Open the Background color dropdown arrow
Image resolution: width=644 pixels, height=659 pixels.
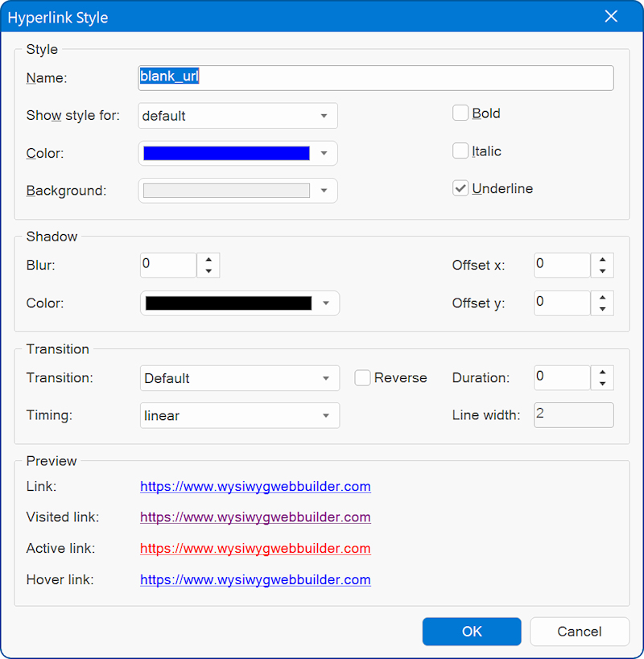coord(324,191)
